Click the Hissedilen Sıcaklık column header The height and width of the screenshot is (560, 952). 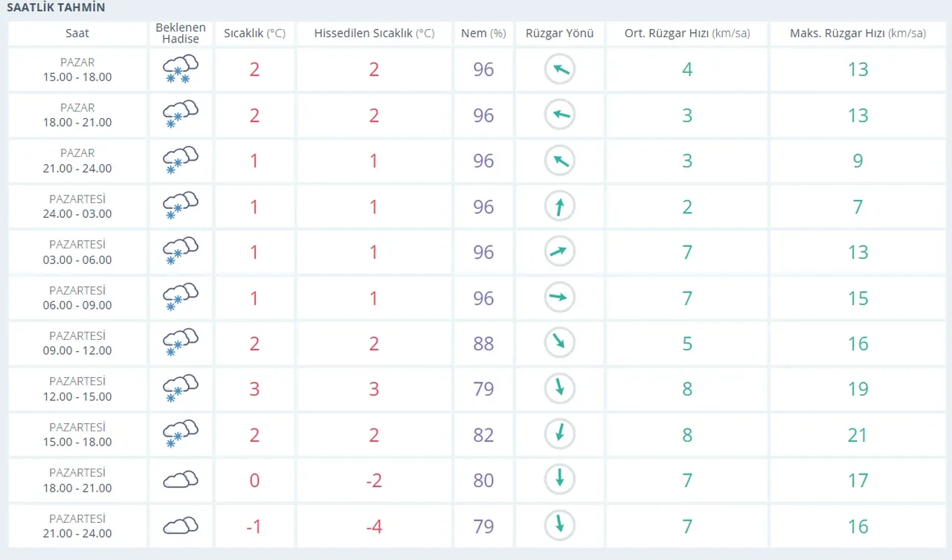(x=373, y=33)
